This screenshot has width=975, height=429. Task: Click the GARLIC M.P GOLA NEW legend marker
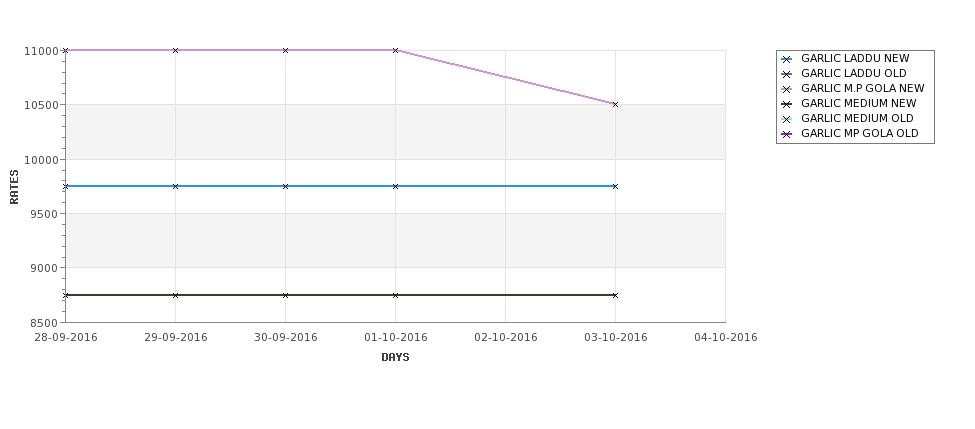[x=787, y=90]
